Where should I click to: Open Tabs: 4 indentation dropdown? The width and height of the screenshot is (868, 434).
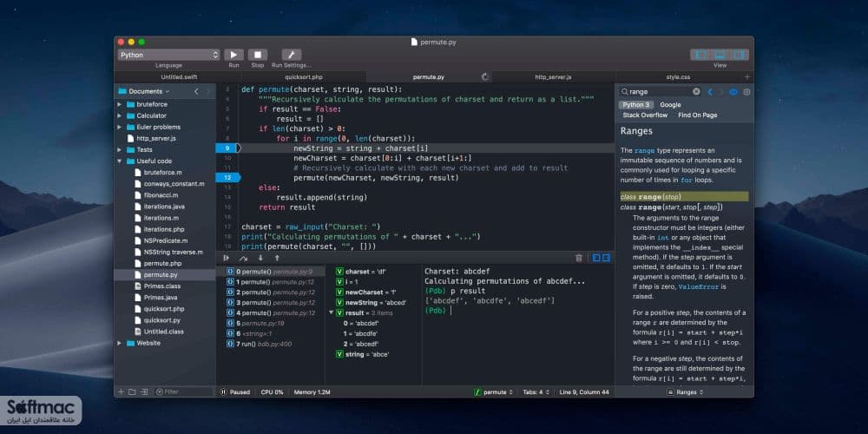tap(536, 392)
